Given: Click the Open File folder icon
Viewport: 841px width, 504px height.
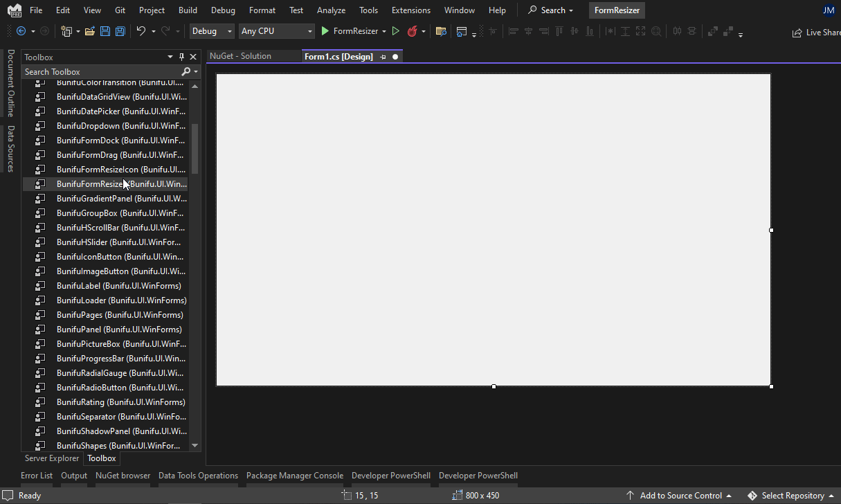Looking at the screenshot, I should point(90,31).
